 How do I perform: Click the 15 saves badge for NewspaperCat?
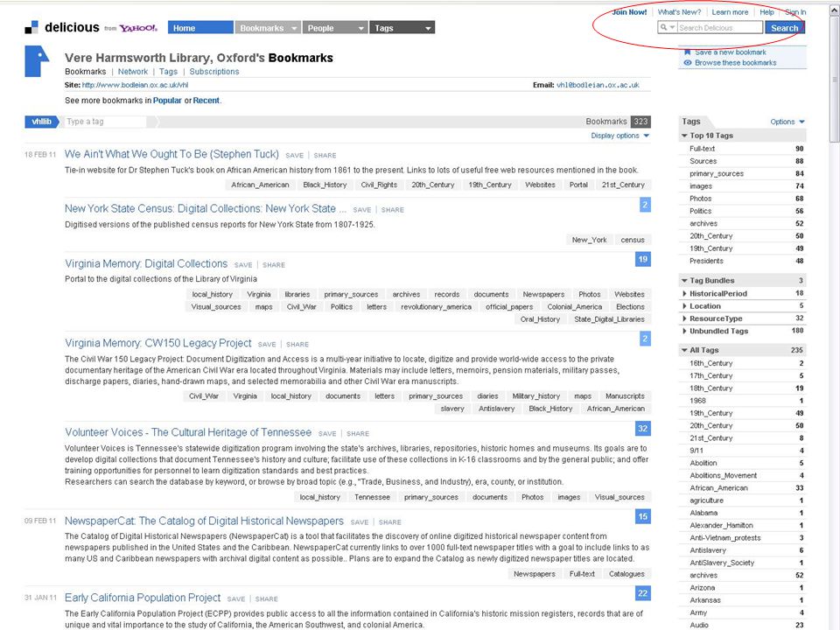point(643,516)
